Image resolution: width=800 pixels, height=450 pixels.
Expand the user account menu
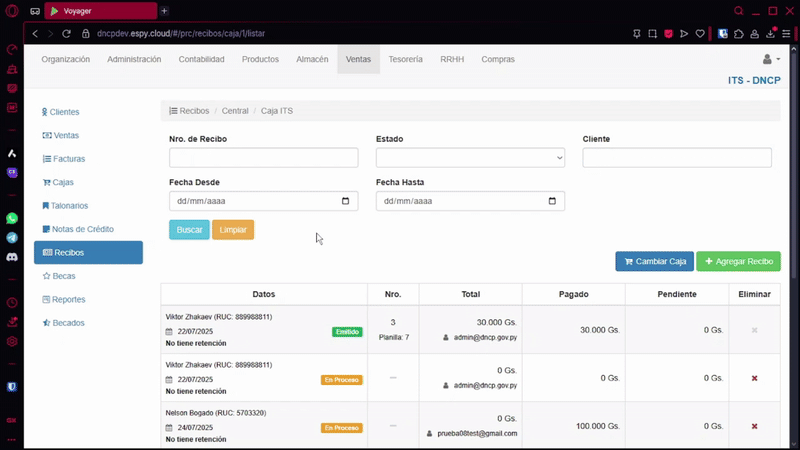click(x=771, y=60)
